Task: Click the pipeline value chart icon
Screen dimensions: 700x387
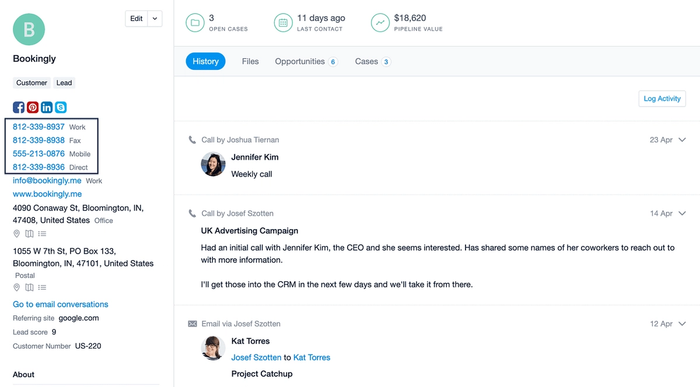Action: (x=380, y=22)
